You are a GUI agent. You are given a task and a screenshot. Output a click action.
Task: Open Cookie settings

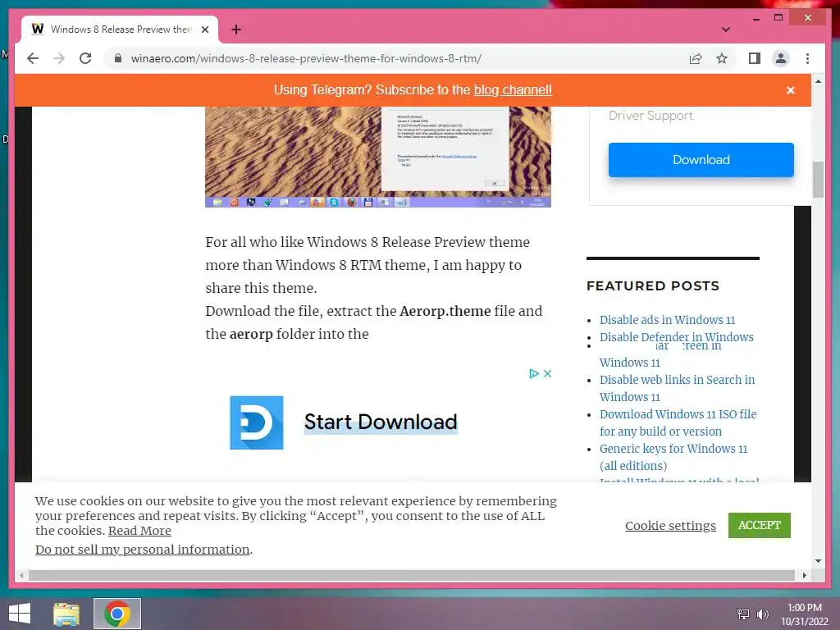point(670,526)
